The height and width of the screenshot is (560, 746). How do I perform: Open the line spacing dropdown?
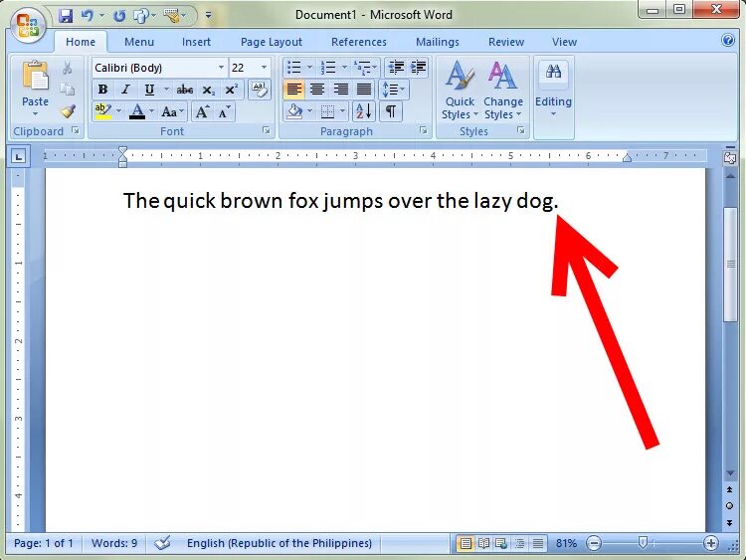pos(394,90)
